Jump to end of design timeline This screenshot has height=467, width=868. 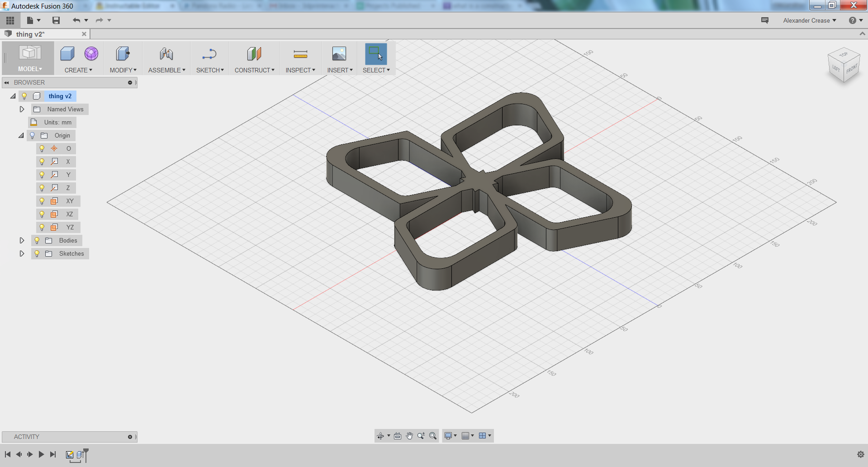pos(53,454)
